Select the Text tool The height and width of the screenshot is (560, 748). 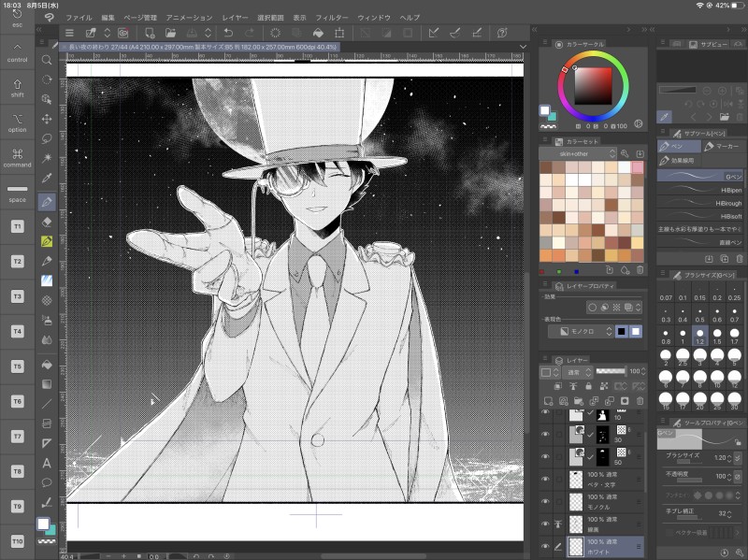click(x=47, y=463)
